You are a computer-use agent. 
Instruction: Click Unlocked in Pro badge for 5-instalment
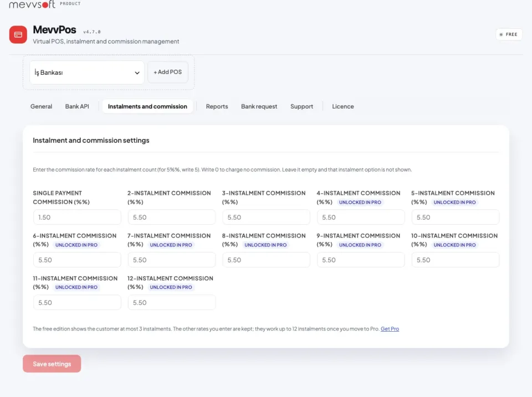pos(454,203)
